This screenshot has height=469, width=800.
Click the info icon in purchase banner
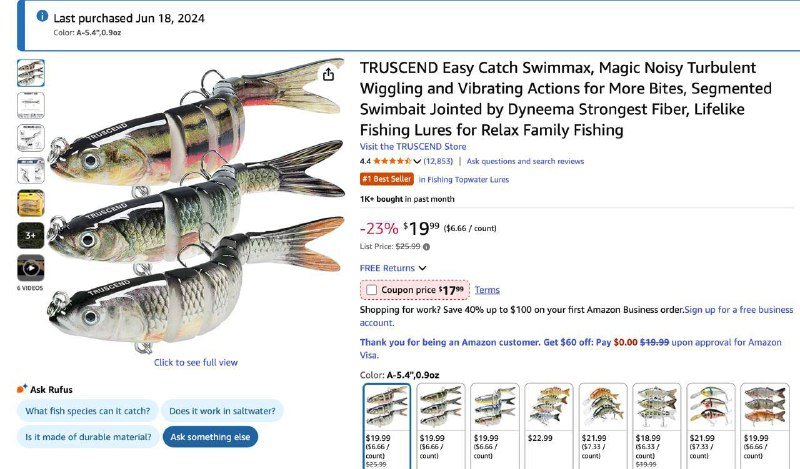click(x=41, y=17)
